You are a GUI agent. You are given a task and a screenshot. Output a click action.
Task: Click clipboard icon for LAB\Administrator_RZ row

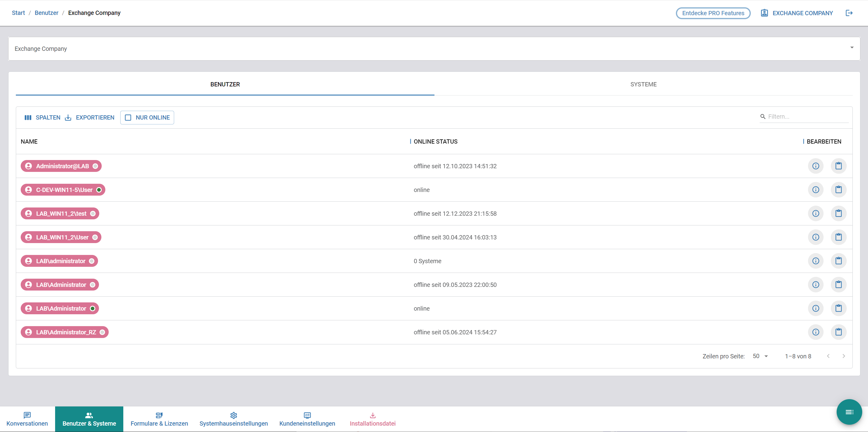click(x=838, y=332)
